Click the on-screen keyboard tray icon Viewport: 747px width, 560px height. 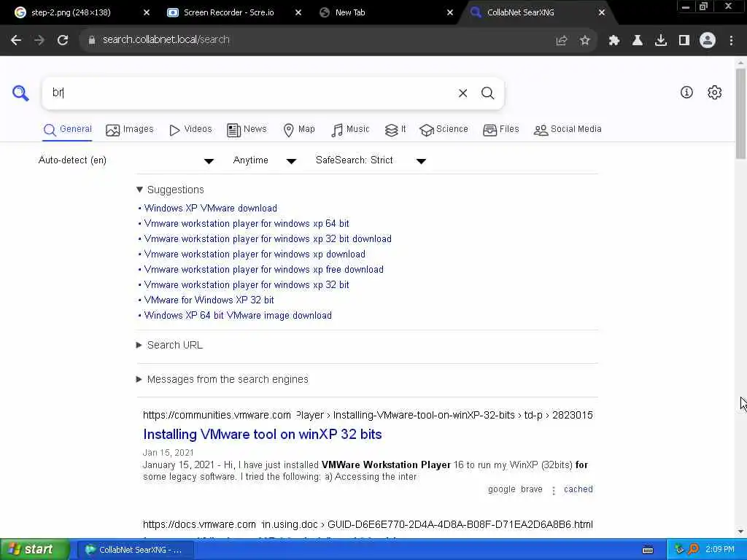[648, 550]
